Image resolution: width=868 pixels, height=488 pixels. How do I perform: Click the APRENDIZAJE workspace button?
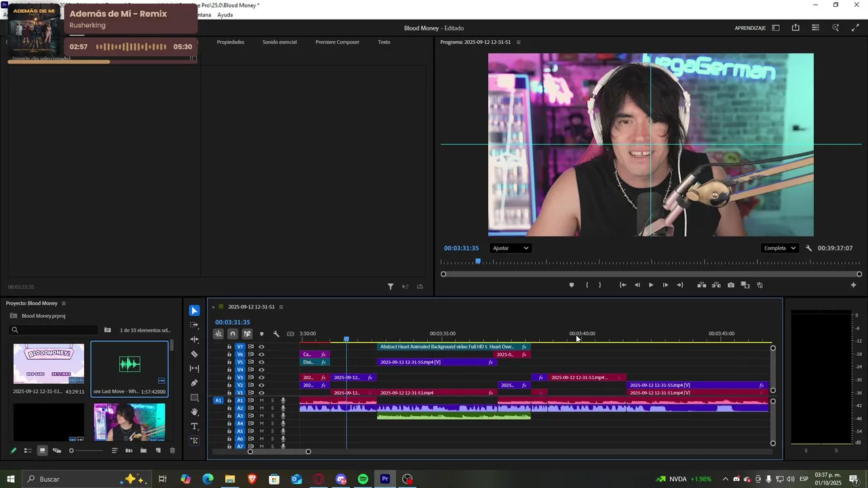click(750, 28)
